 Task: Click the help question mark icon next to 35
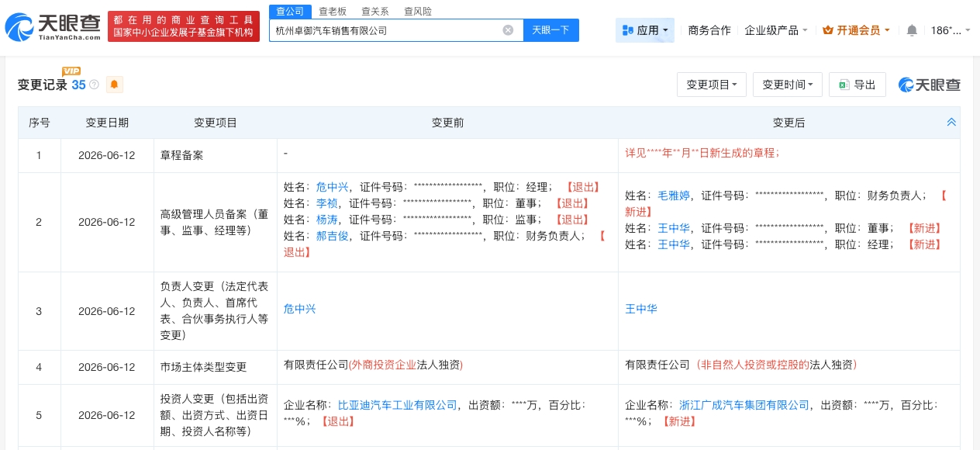pos(94,85)
